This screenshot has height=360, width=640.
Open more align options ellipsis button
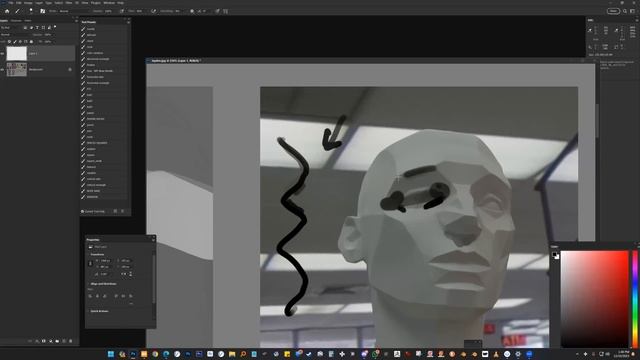coord(131,304)
